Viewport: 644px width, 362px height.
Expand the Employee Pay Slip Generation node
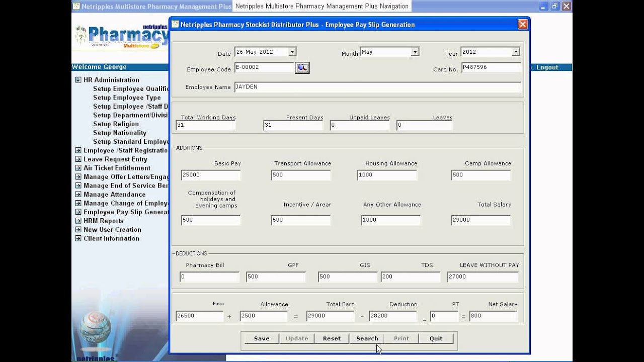click(78, 212)
